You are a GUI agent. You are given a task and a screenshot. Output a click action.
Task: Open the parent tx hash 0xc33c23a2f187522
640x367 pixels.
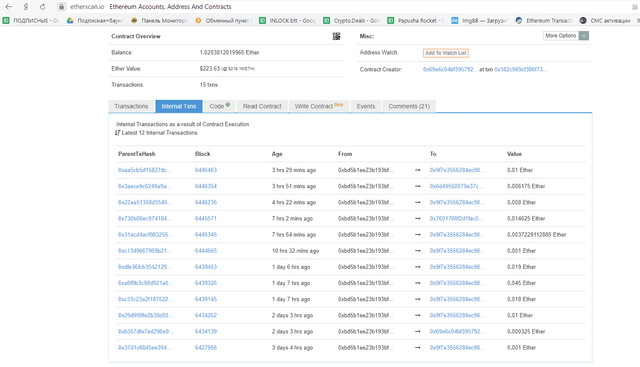coord(145,299)
